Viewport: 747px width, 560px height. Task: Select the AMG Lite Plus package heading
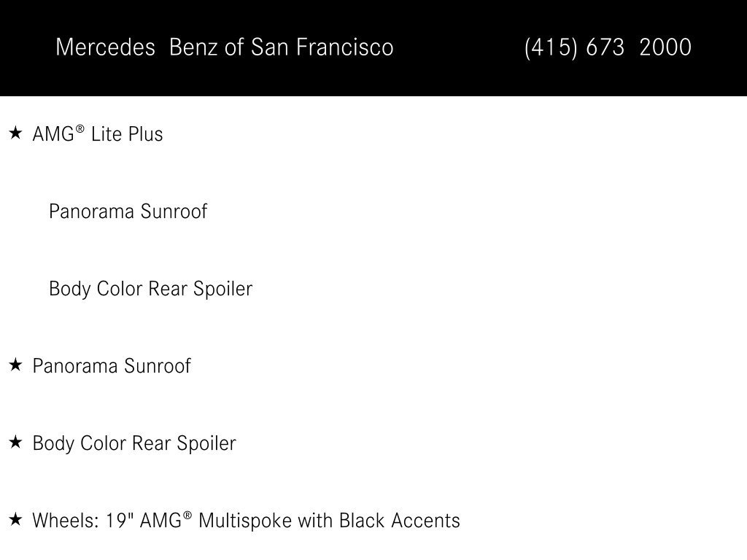[x=98, y=134]
